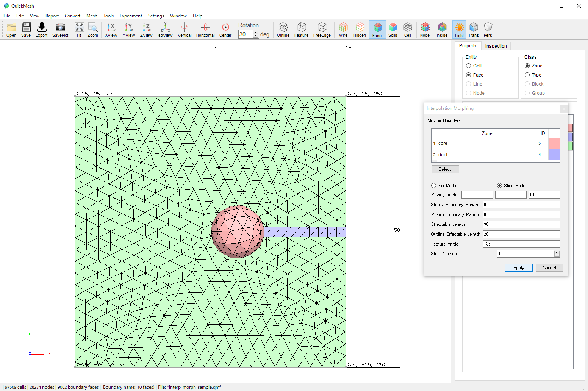Open the Mesh menu
The height and width of the screenshot is (391, 588).
(92, 16)
